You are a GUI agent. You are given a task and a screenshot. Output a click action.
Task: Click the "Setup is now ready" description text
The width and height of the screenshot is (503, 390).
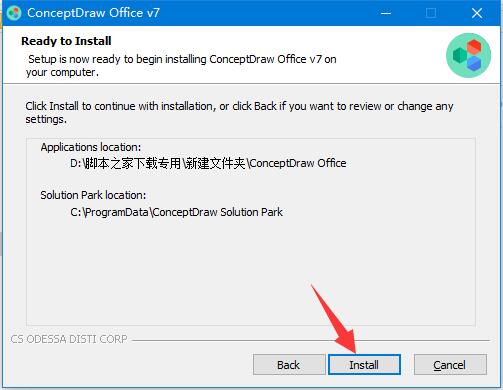click(x=181, y=65)
